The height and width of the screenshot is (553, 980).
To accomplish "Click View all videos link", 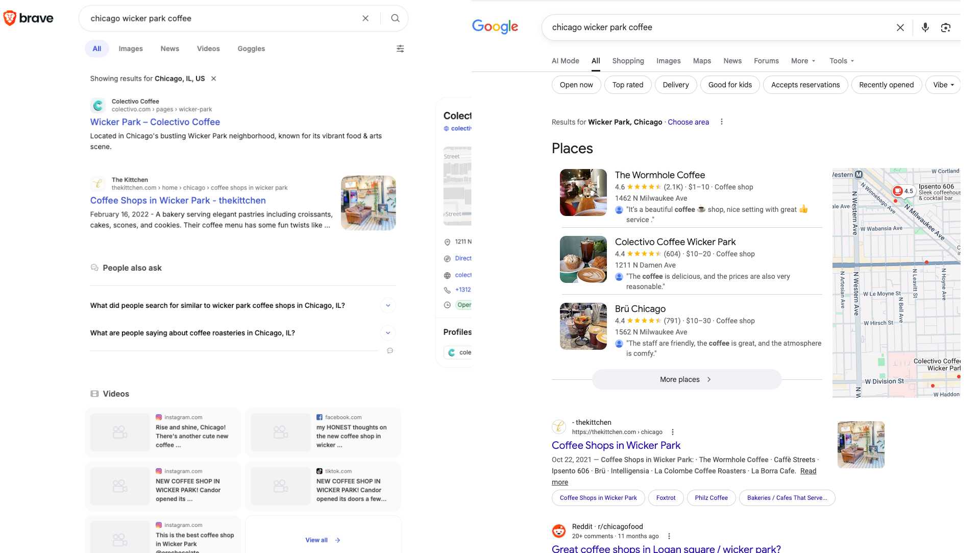I will point(323,540).
